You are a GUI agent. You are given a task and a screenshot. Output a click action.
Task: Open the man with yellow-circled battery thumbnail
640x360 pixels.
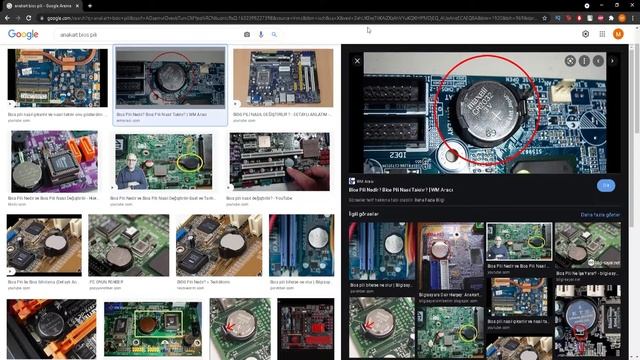coord(164,162)
